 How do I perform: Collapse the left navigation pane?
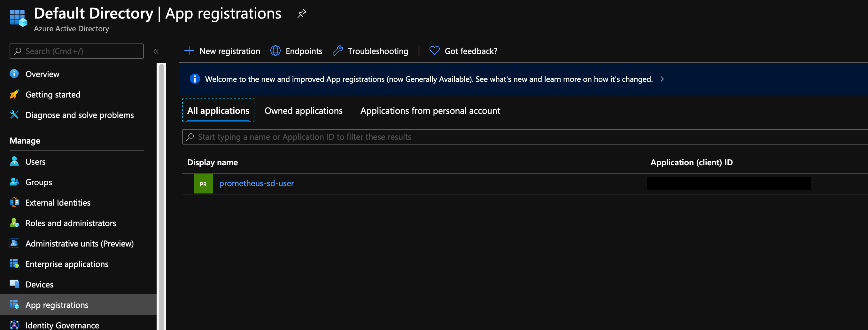tap(156, 51)
